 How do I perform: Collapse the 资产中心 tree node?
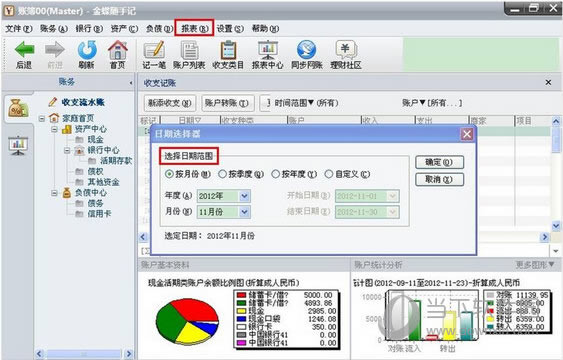pos(54,129)
